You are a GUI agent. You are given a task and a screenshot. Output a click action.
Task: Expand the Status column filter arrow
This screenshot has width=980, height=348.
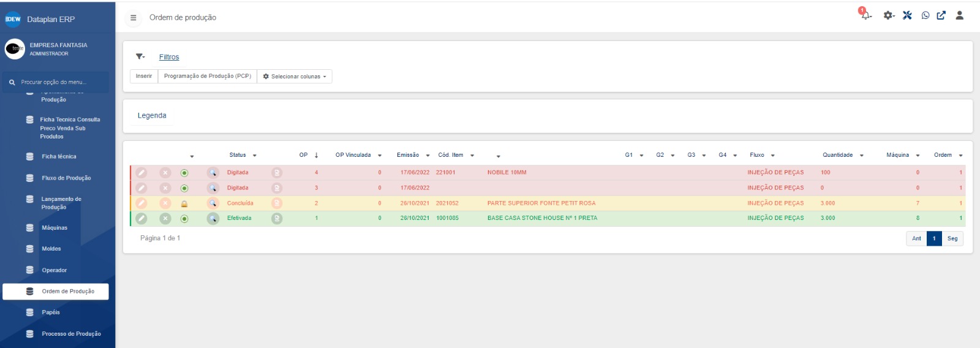[255, 156]
